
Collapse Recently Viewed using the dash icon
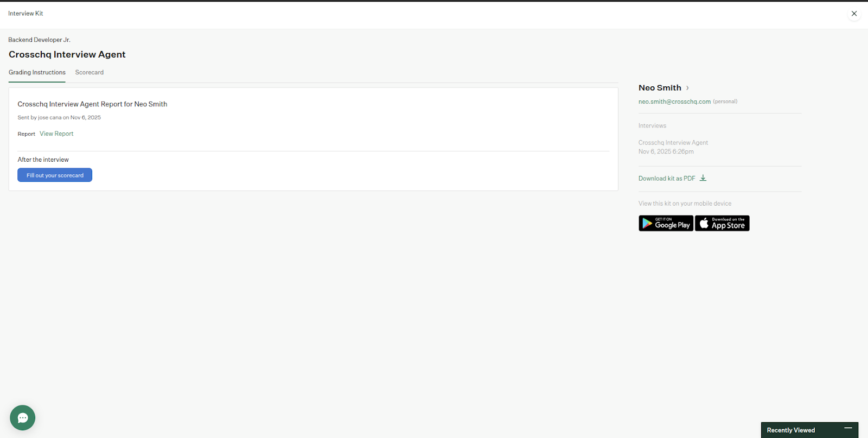[x=848, y=429]
